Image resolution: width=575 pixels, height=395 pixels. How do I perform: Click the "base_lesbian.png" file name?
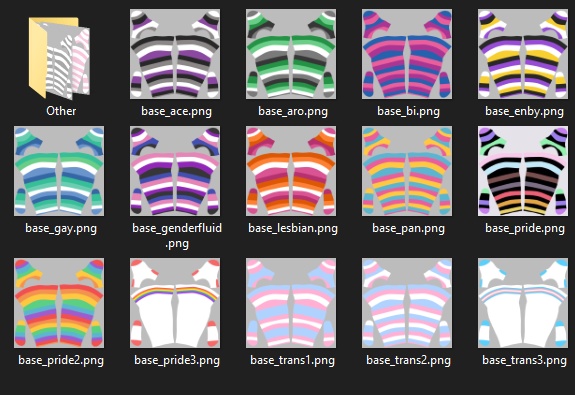click(x=293, y=228)
